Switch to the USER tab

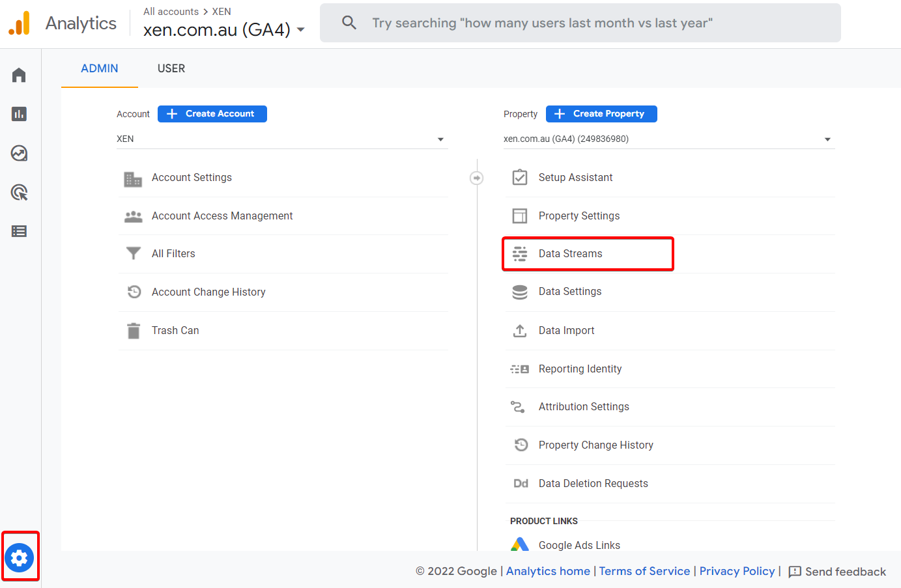(171, 68)
